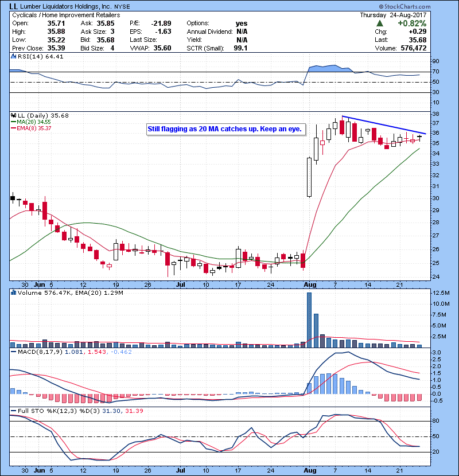This screenshot has height=476, width=459.
Task: Click the green up-triangle change arrow
Action: point(379,24)
